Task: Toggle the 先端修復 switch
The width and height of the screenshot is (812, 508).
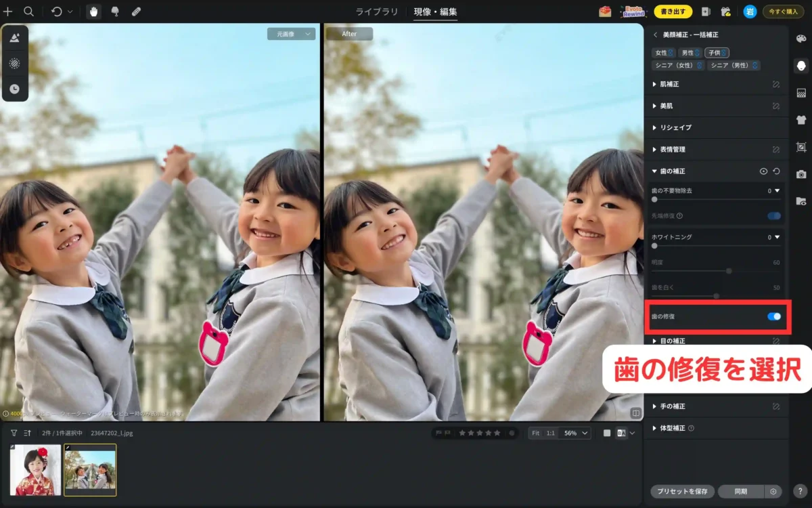Action: 774,215
